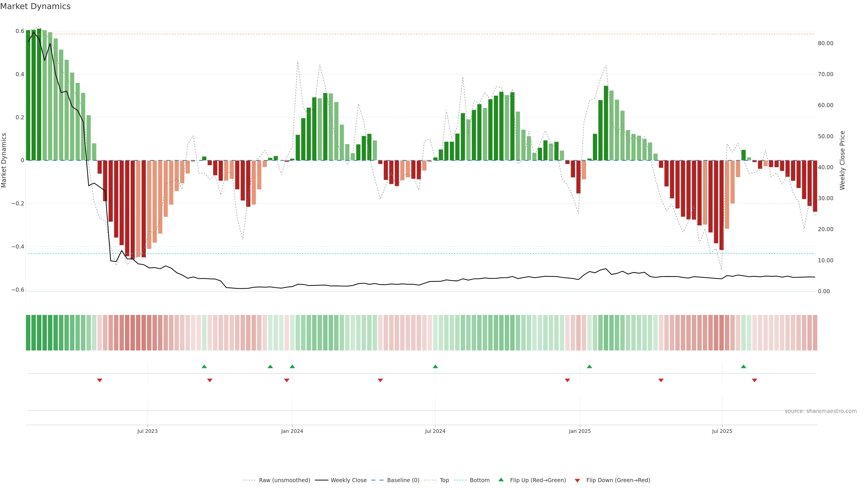Image resolution: width=868 pixels, height=488 pixels.
Task: Click the leftmost red flip-down triangle marker
Action: 100,380
